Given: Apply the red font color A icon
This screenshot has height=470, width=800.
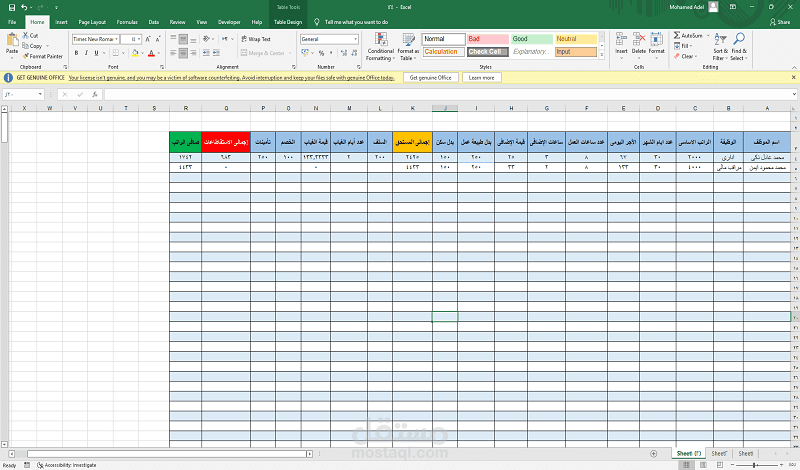Looking at the screenshot, I should (x=151, y=53).
